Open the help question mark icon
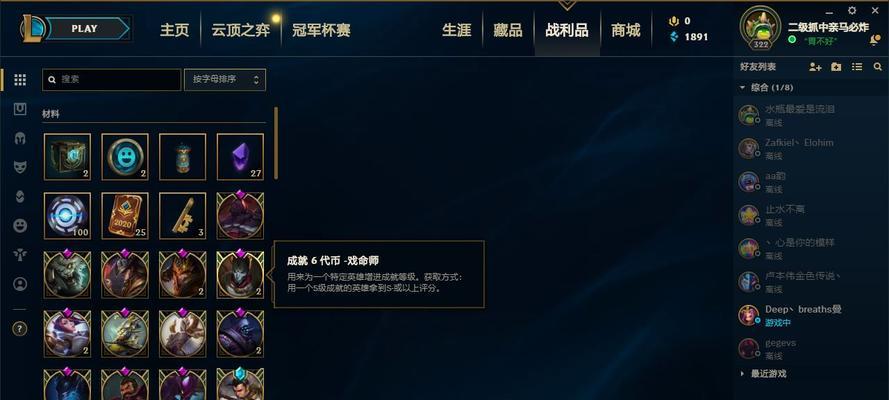The width and height of the screenshot is (889, 400). click(x=20, y=328)
